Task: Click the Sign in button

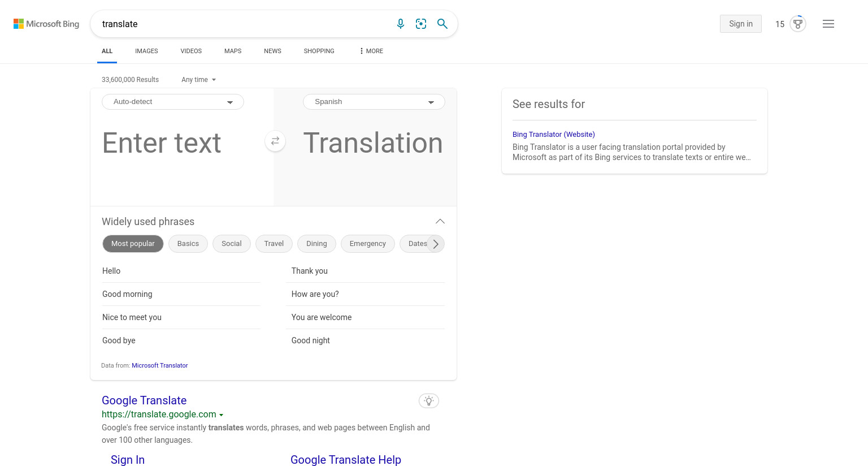Action: pos(741,24)
